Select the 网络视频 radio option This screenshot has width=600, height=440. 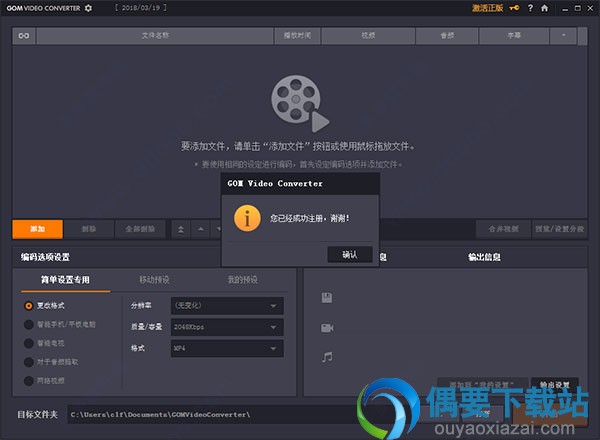pos(44,381)
